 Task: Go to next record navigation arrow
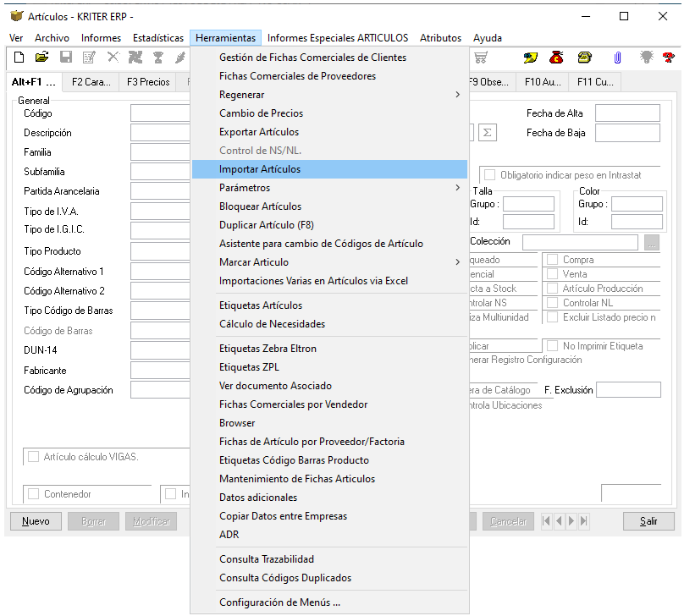571,521
